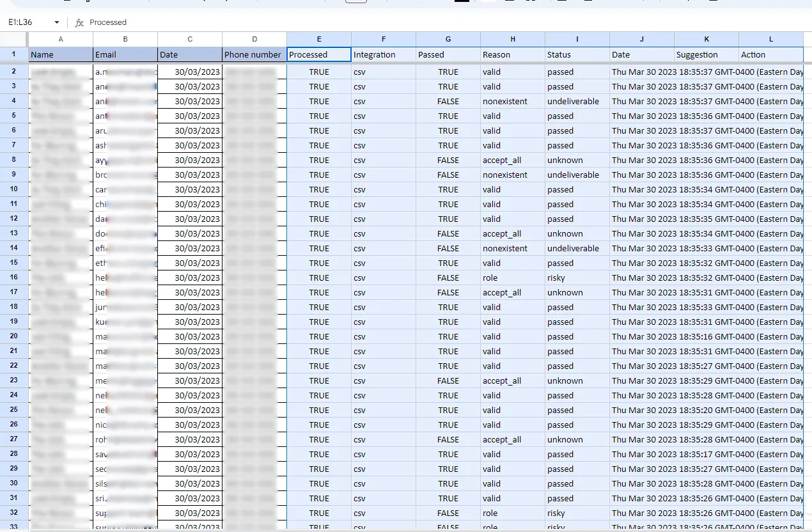Click the Date header in column J
Screen dimensions: 812x532
point(642,54)
